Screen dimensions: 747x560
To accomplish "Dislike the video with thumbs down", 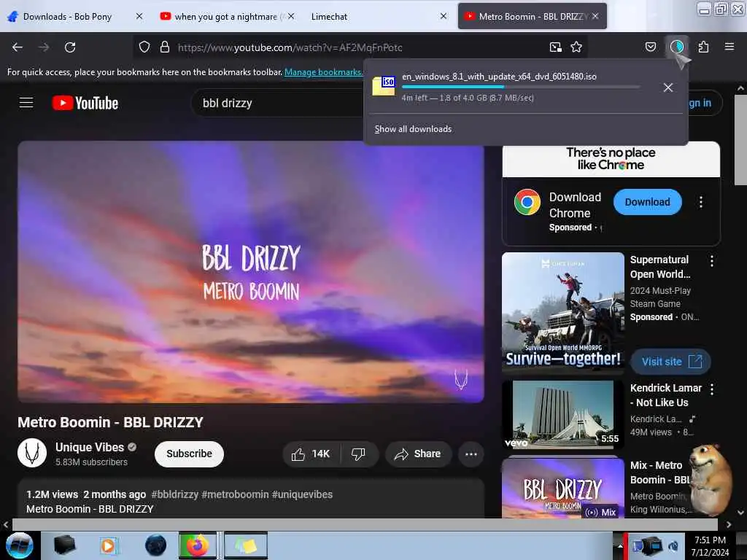I will [x=358, y=454].
